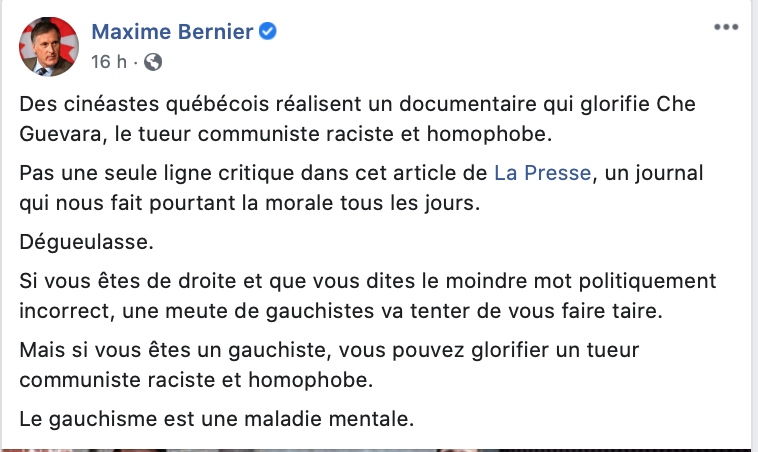The width and height of the screenshot is (758, 452).
Task: Click the word "documentaire" in the first line
Action: 468,104
